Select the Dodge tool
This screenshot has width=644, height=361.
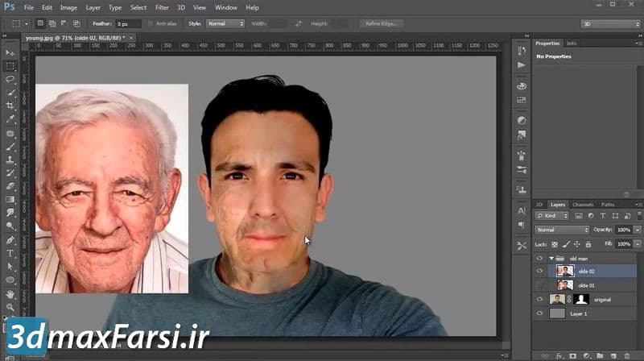pos(10,226)
